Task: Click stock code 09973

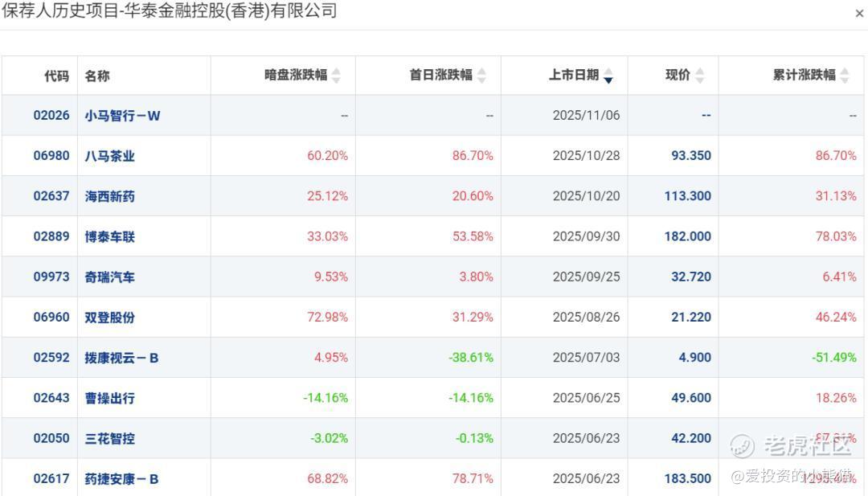Action: 51,277
